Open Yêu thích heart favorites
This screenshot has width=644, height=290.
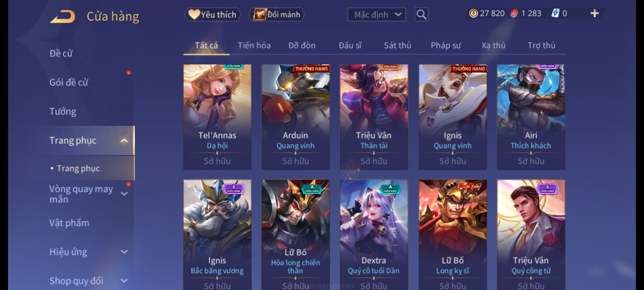[x=213, y=15]
